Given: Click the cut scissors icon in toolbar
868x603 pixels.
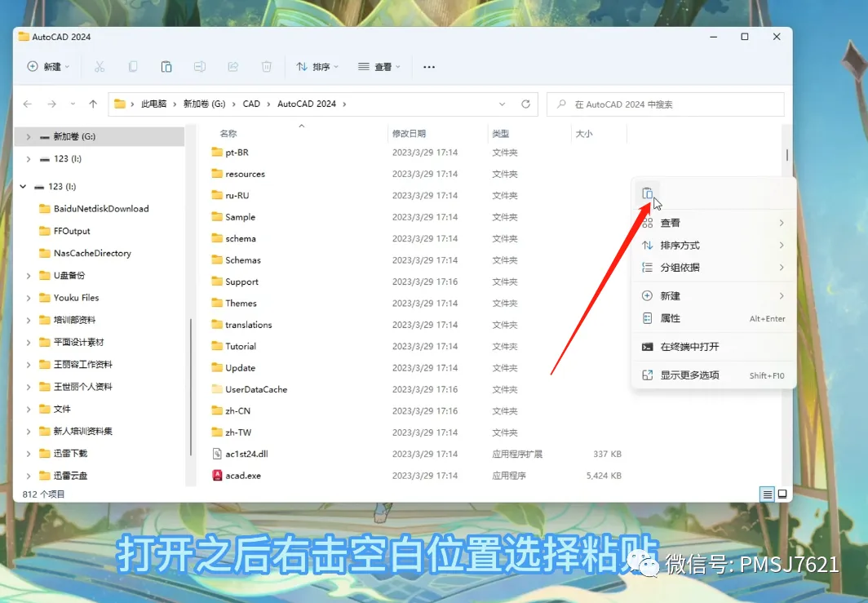Looking at the screenshot, I should (x=100, y=67).
